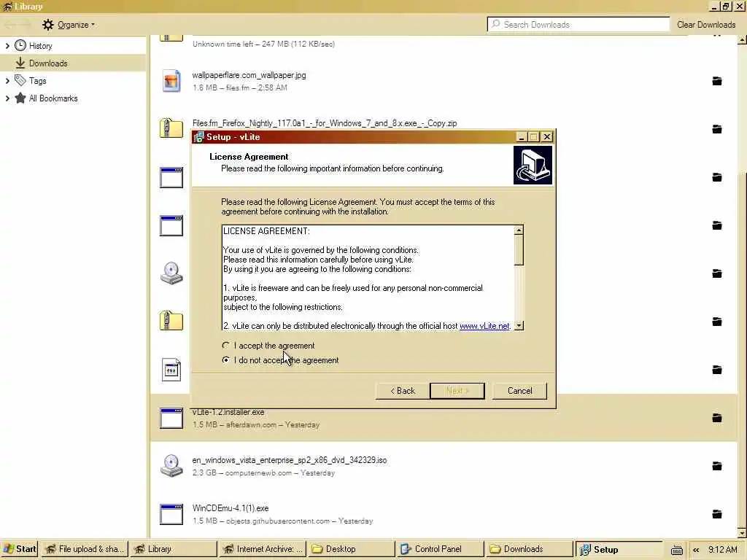
Task: Click the Organize gear icon
Action: point(47,25)
